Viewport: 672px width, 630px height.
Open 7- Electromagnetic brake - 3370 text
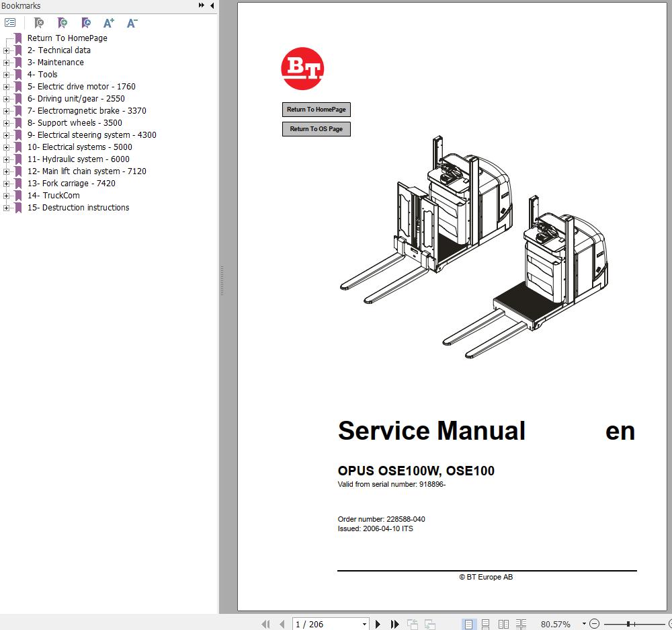coord(87,111)
